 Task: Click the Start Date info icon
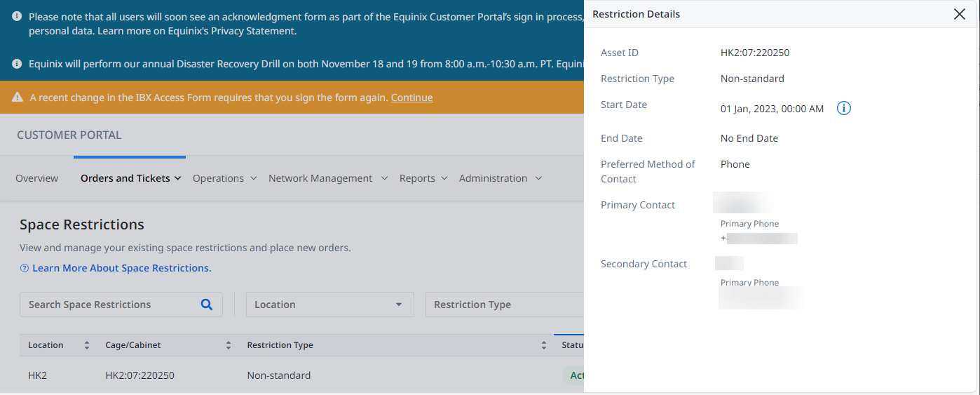(x=844, y=109)
